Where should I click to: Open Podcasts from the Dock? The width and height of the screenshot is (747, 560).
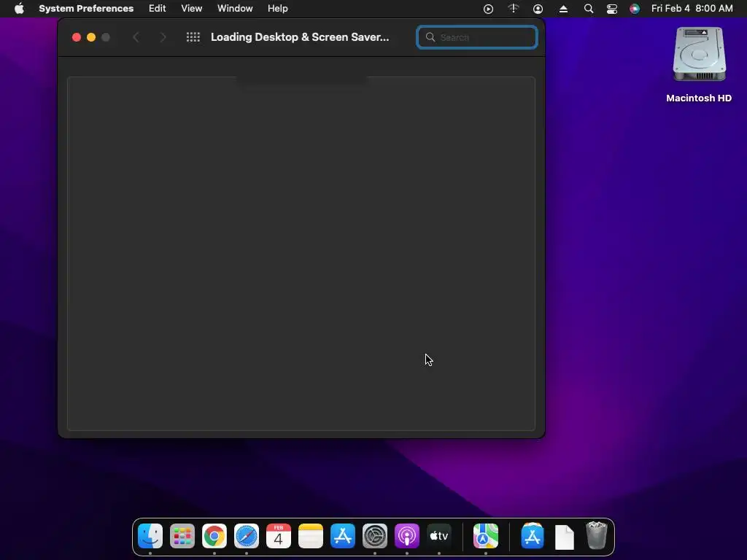[407, 536]
